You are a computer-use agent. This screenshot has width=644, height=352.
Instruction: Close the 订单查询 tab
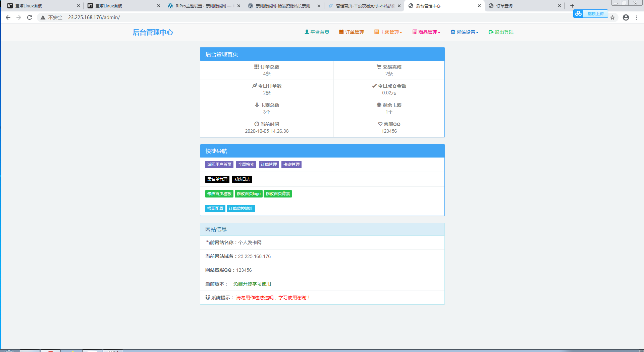tap(559, 6)
